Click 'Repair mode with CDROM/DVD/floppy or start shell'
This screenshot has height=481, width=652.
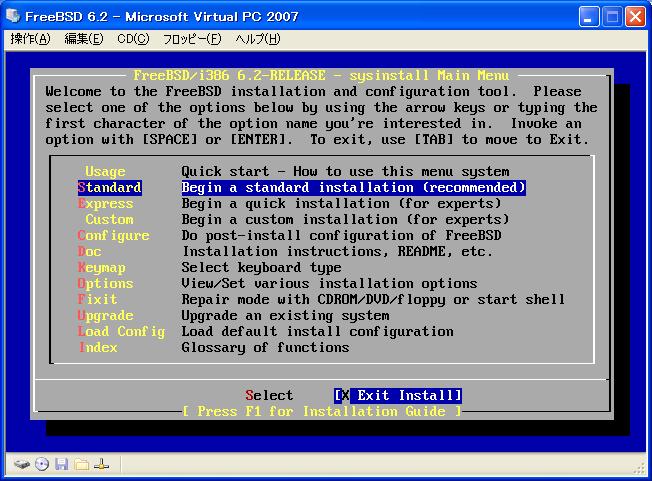[373, 299]
